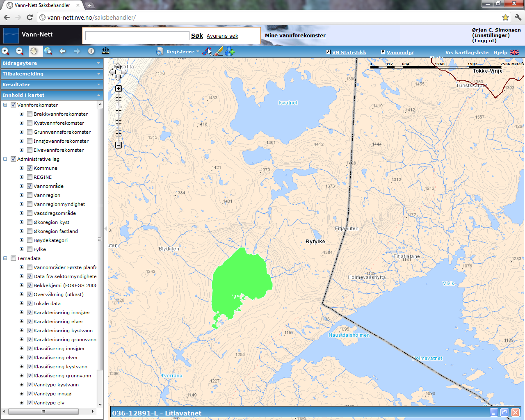Open the VN Statistikk link
The height and width of the screenshot is (420, 525).
(349, 52)
